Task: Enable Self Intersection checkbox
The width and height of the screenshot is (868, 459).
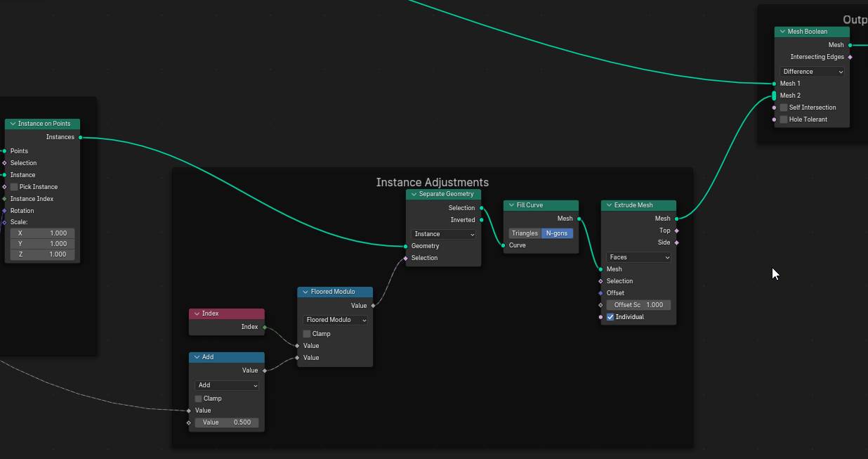Action: coord(784,108)
